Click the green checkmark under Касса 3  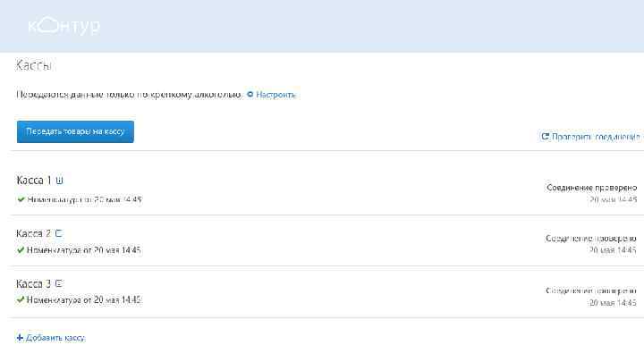pos(21,300)
